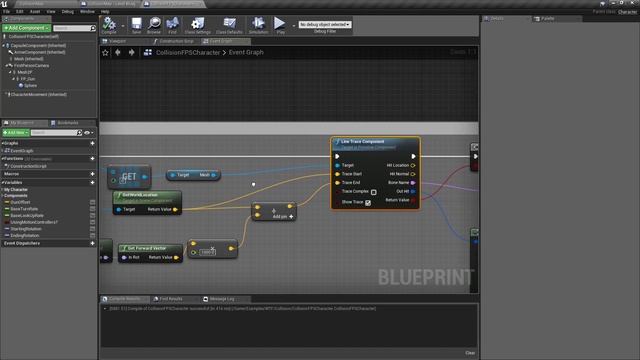Image resolution: width=640 pixels, height=360 pixels.
Task: Click Add pin on the vector addition node
Action: (283, 217)
